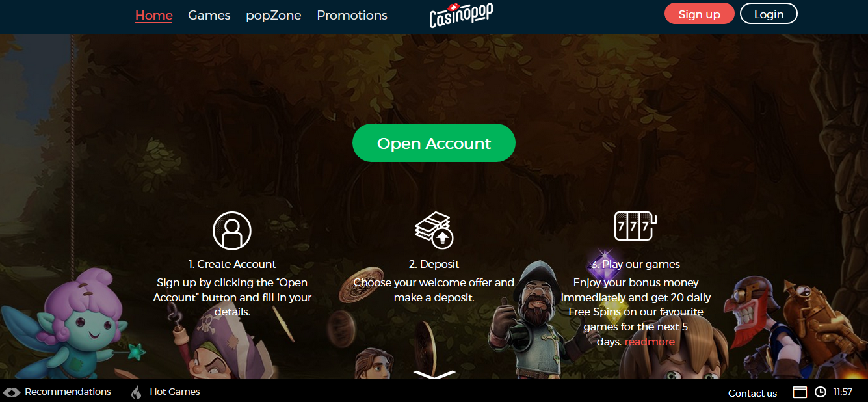Expand page with the down chevron arrow
Viewport: 868px width, 402px height.
click(x=434, y=375)
